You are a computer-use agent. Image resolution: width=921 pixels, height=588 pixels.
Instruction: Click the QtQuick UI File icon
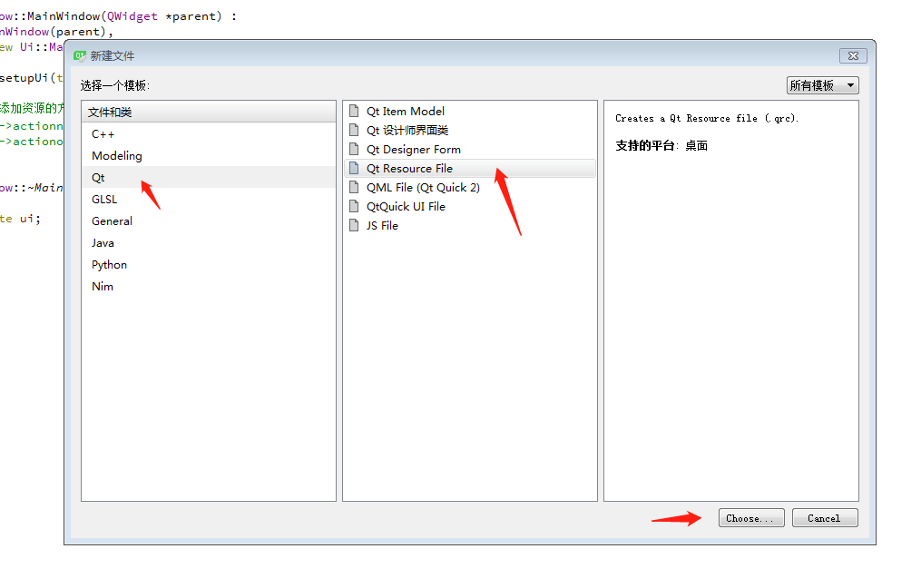[x=354, y=206]
